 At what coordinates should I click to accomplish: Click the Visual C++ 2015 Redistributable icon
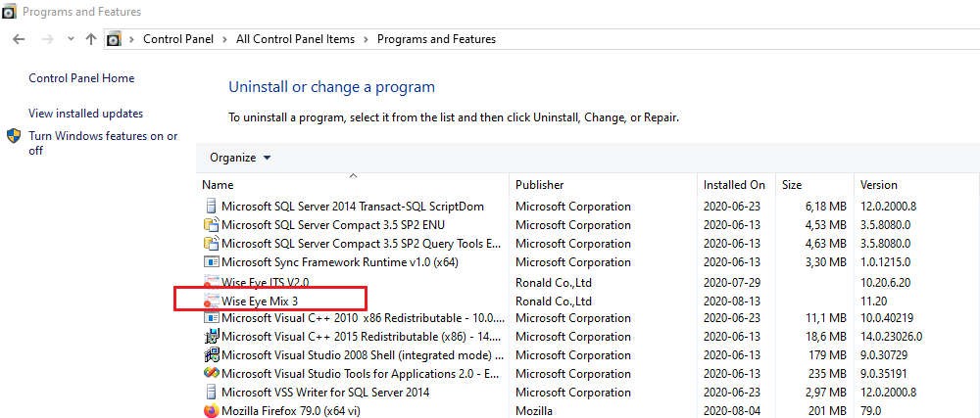(x=211, y=337)
